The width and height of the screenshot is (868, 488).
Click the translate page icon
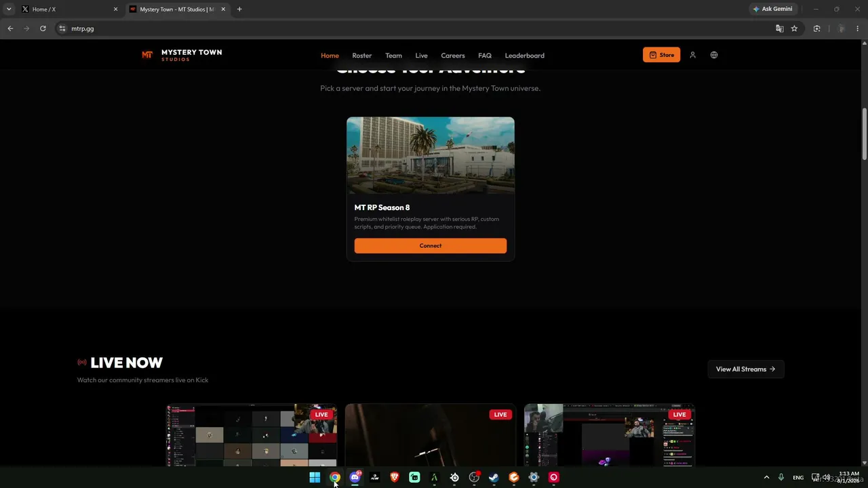click(780, 28)
